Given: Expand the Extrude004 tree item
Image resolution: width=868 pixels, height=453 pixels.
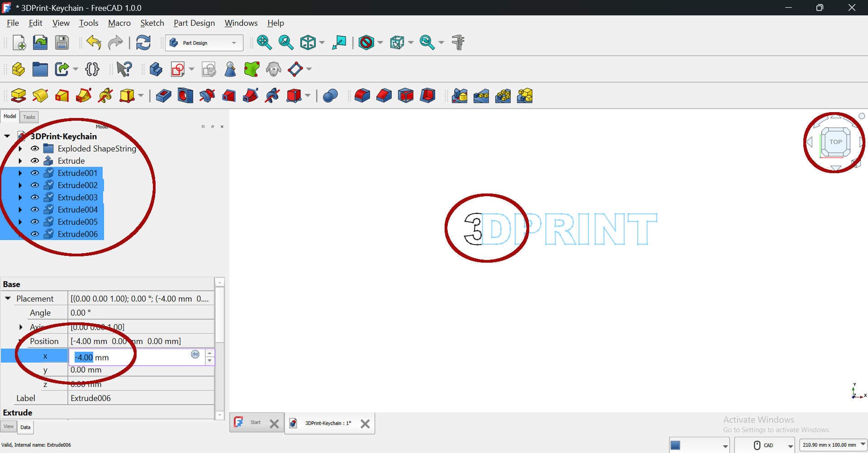Looking at the screenshot, I should tap(20, 209).
